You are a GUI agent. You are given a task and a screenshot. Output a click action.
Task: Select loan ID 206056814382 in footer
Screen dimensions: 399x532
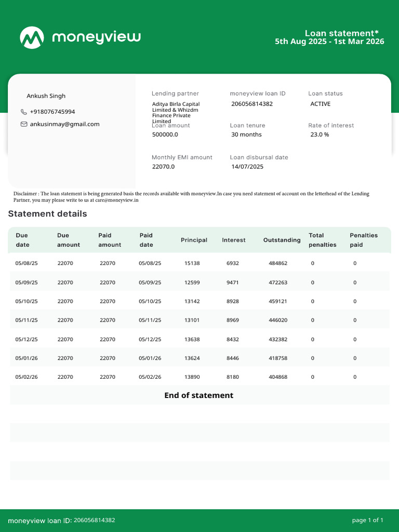pyautogui.click(x=95, y=520)
